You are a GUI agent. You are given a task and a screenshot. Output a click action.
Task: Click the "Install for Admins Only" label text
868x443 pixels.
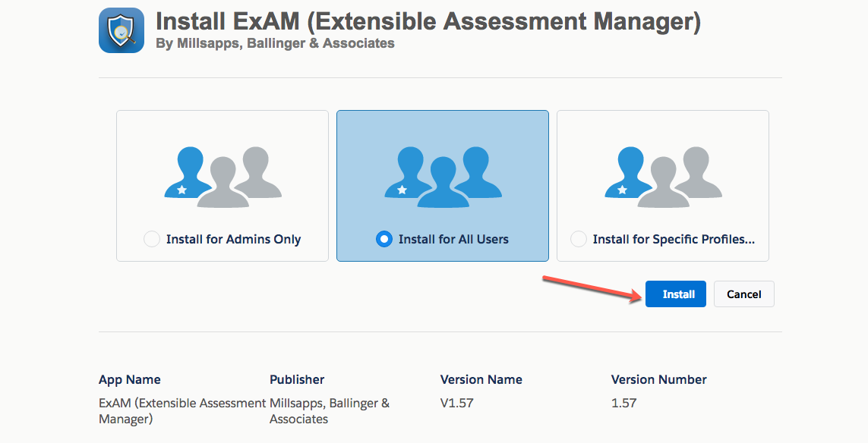[x=234, y=239]
